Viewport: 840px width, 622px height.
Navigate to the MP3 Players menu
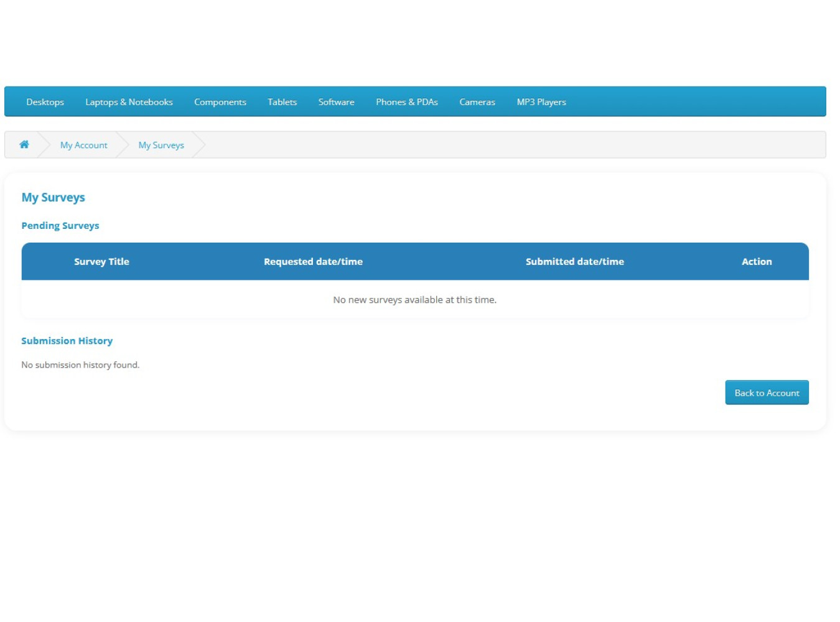point(541,102)
